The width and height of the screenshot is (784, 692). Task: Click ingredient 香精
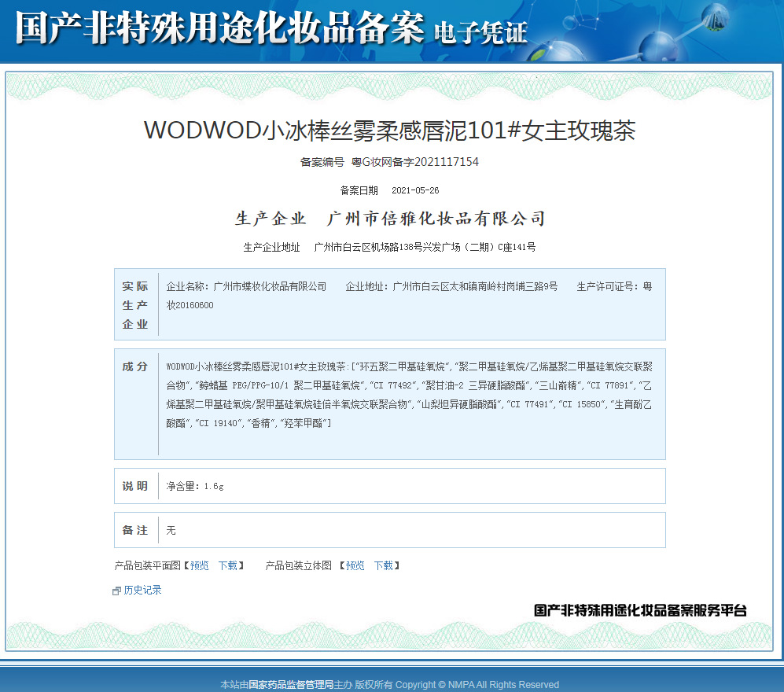click(x=260, y=424)
